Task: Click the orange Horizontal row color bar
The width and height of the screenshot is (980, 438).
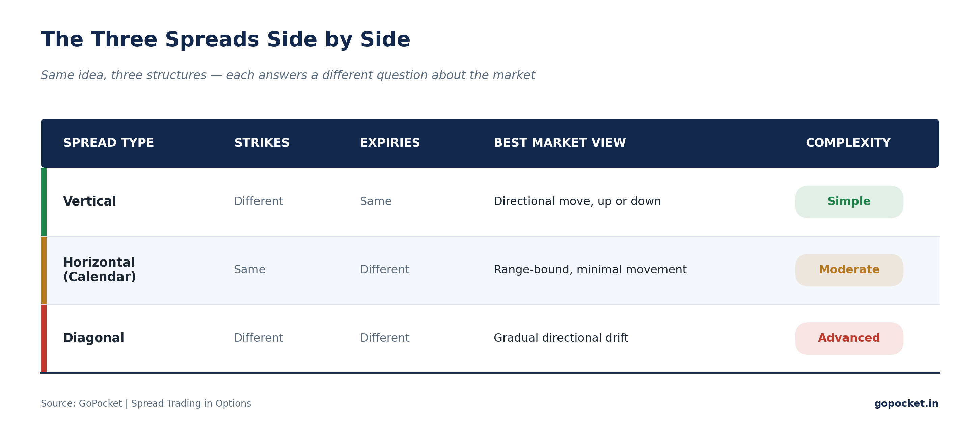Action: click(44, 270)
